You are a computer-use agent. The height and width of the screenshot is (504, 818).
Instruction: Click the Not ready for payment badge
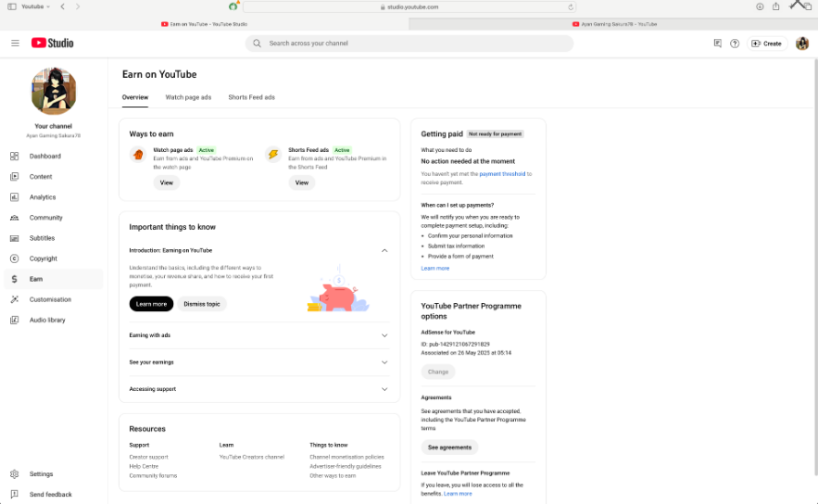click(x=495, y=134)
